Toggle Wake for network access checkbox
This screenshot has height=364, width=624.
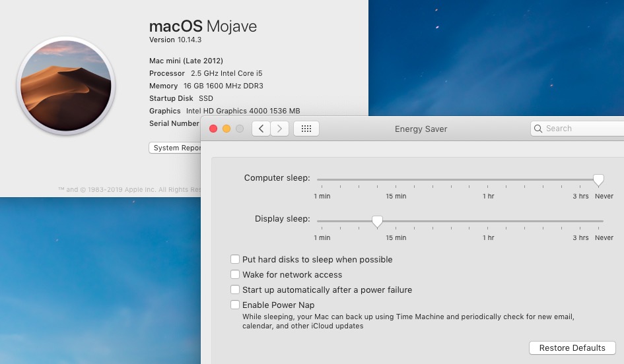point(235,274)
